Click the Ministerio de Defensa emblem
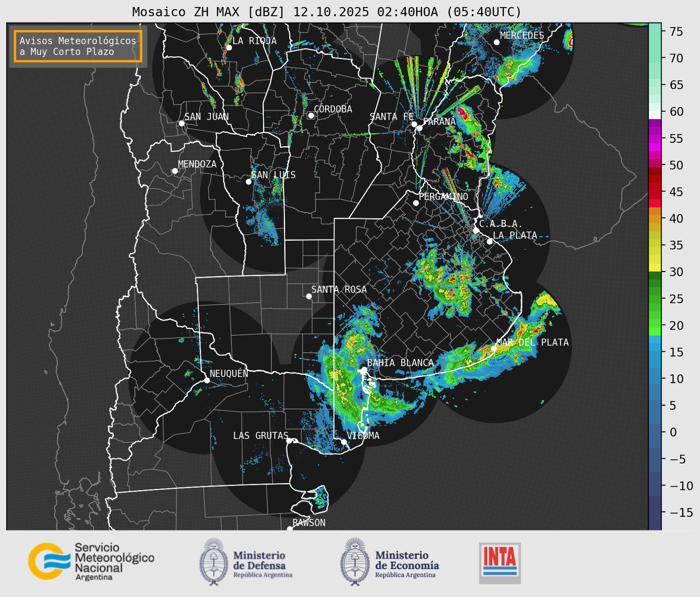The height and width of the screenshot is (597, 700). coord(214,562)
